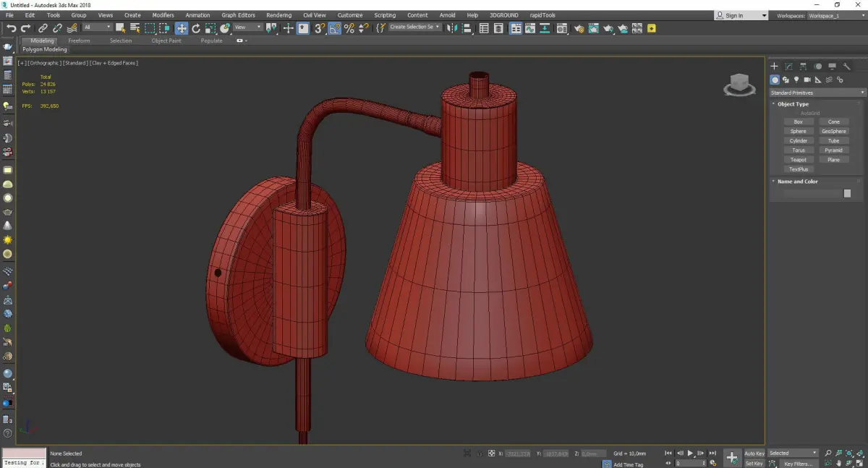Click the Teapot primitive button
This screenshot has height=468, width=868.
pos(798,160)
